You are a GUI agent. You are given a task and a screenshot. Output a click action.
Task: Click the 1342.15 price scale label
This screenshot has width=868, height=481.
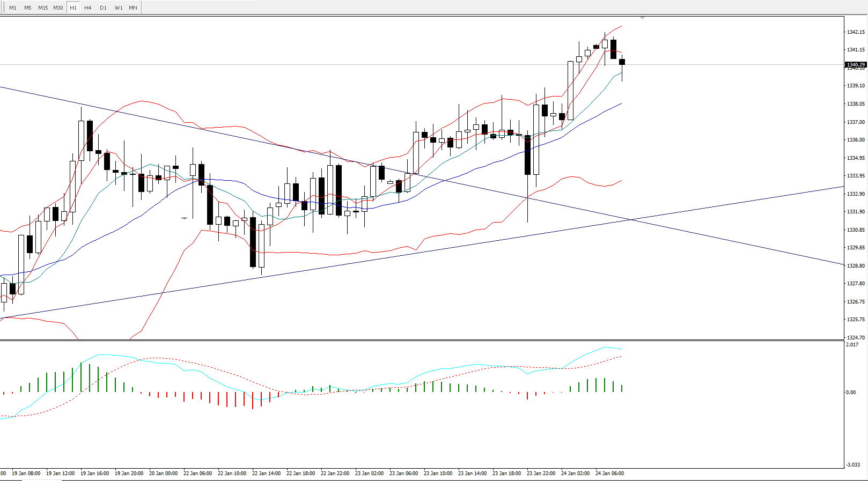tap(856, 32)
